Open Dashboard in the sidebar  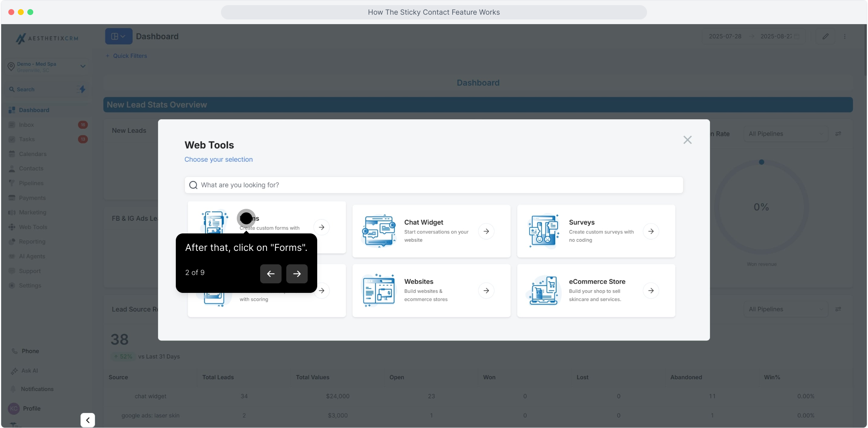coord(48,110)
